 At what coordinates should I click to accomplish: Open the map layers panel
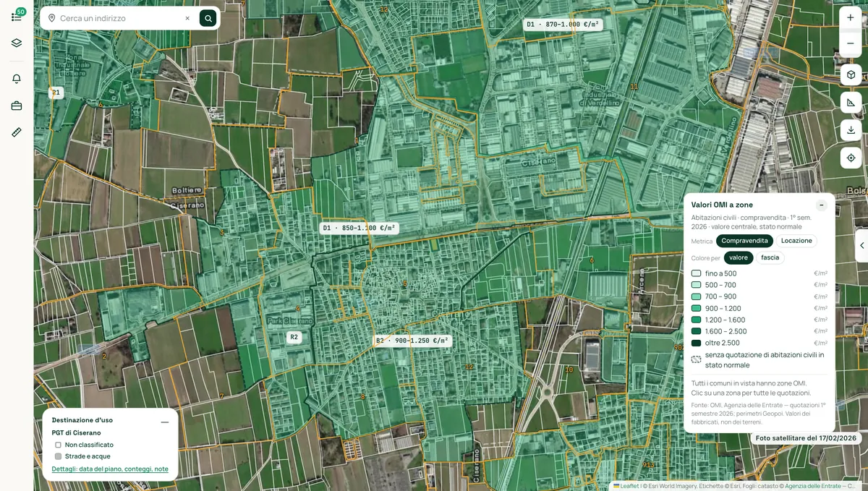click(x=17, y=43)
